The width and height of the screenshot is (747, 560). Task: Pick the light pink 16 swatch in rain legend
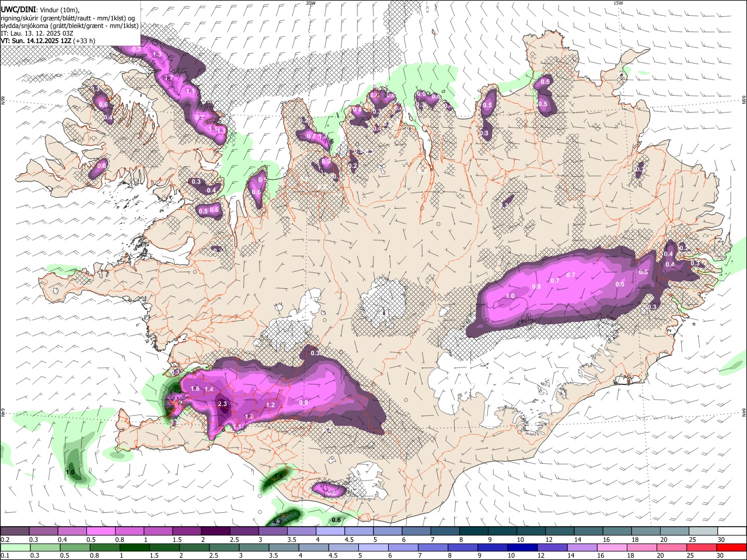tap(612, 547)
